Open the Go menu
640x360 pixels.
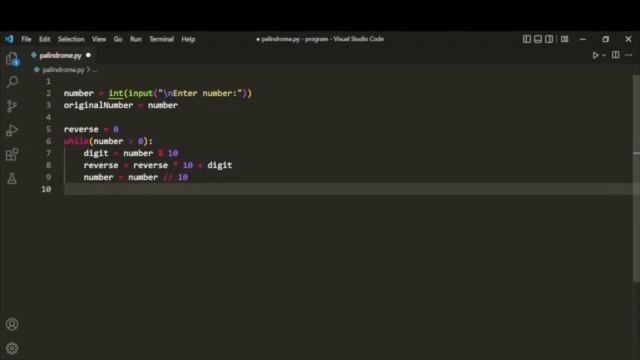(x=118, y=39)
